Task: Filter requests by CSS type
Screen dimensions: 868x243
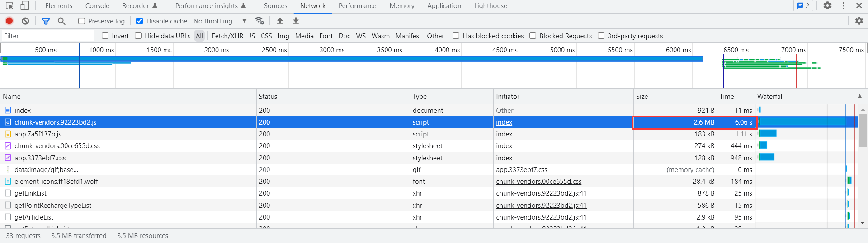Action: [266, 36]
